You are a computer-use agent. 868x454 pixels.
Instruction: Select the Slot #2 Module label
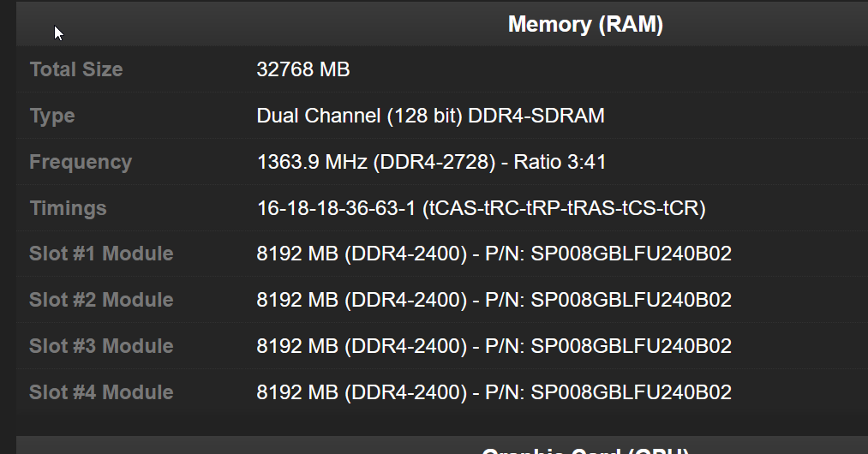point(101,300)
